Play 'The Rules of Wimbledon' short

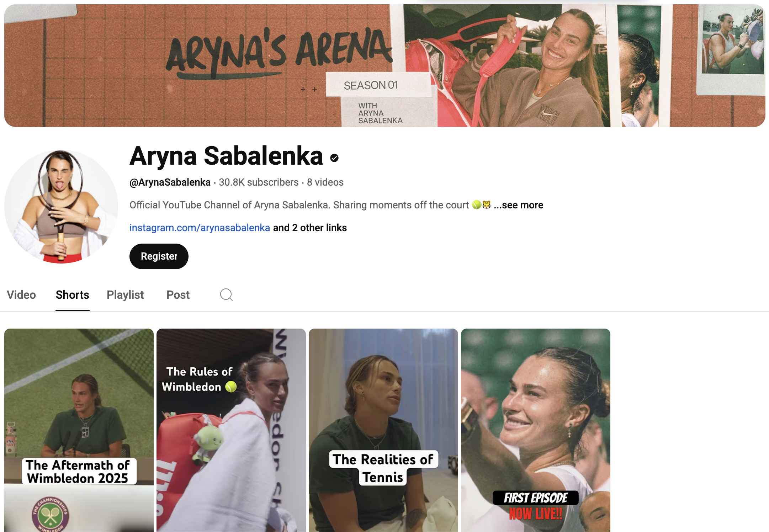[x=231, y=430]
